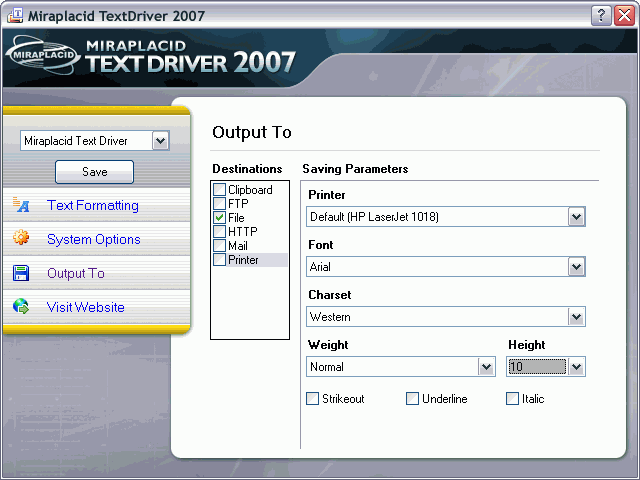The width and height of the screenshot is (640, 480).
Task: Enable the FTP destination checkbox
Action: tap(220, 203)
